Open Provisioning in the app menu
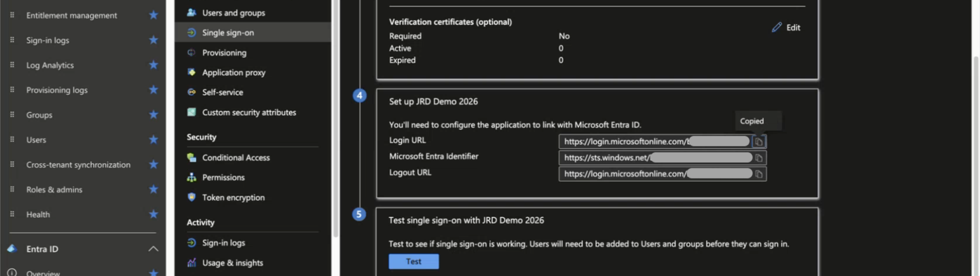Viewport: 980px width, 276px height. tap(224, 53)
